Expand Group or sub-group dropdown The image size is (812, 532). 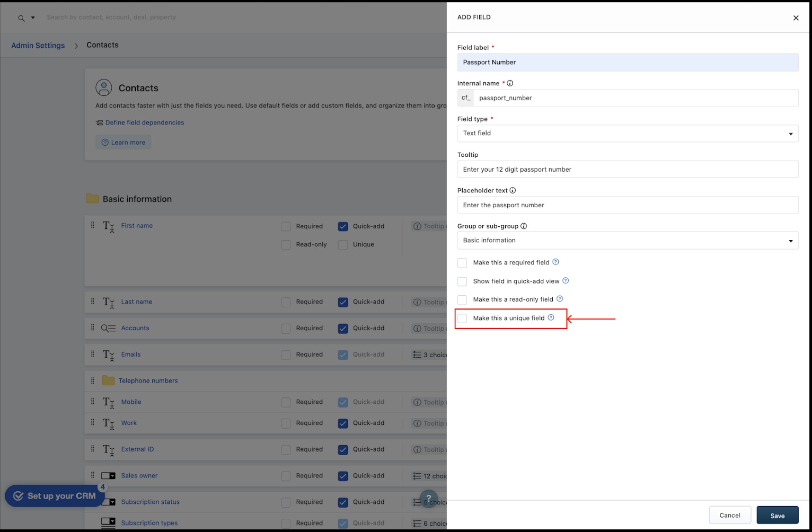(x=628, y=241)
